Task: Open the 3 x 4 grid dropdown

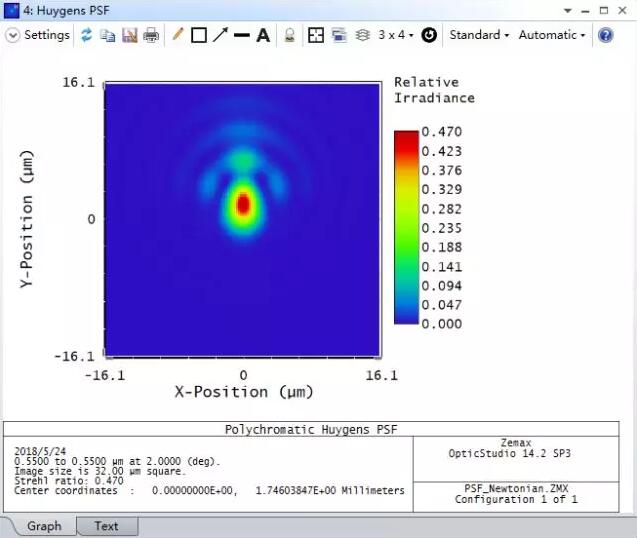Action: 396,35
